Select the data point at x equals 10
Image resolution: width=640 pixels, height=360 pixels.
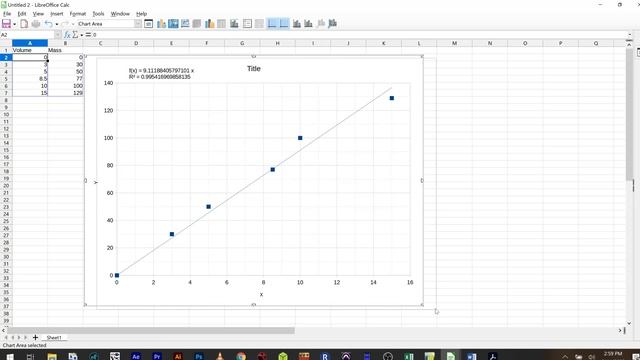(x=300, y=138)
